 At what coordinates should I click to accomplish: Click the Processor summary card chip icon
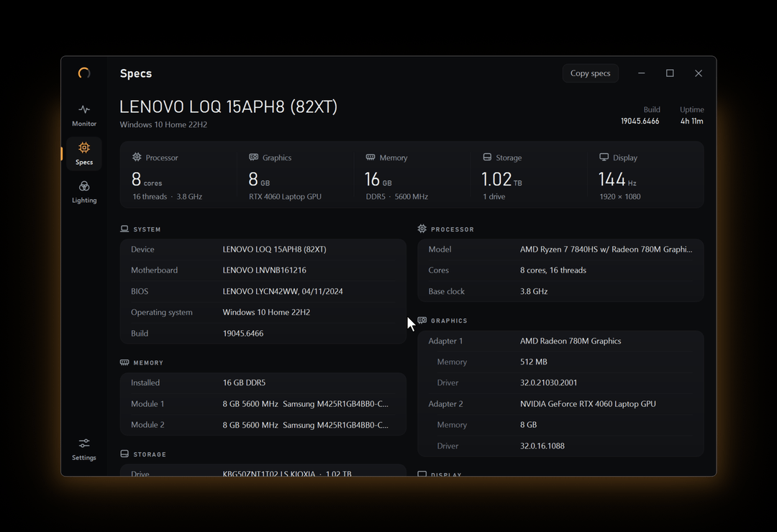click(x=137, y=157)
